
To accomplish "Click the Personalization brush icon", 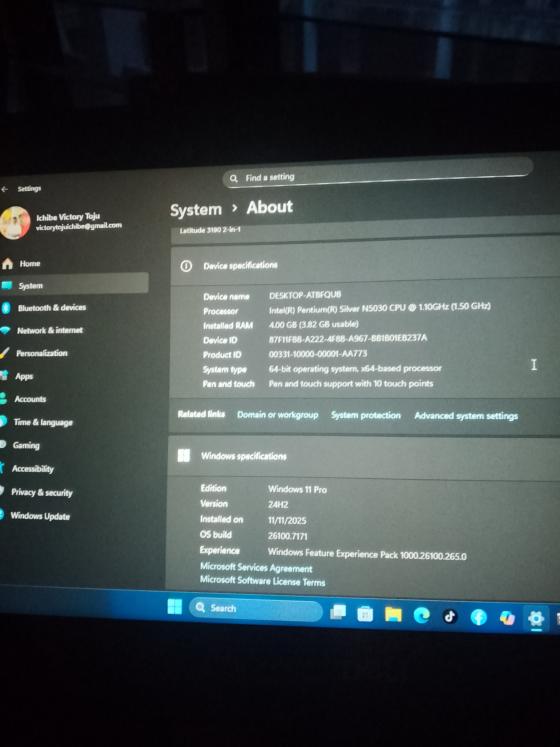I will (4, 353).
